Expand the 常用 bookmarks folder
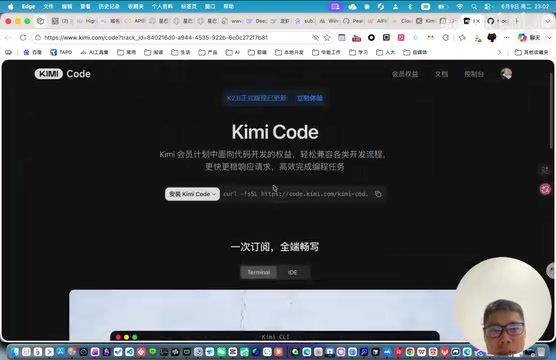 (x=127, y=52)
